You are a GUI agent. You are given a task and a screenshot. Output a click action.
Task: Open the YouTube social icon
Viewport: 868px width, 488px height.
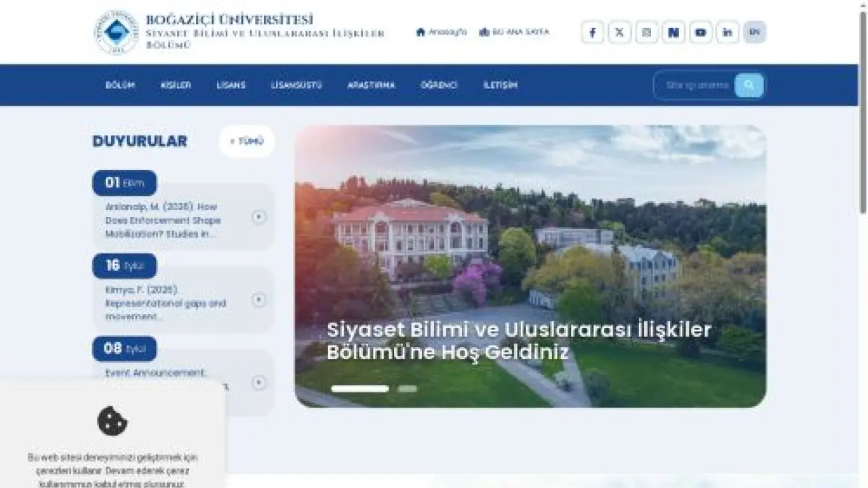(701, 32)
